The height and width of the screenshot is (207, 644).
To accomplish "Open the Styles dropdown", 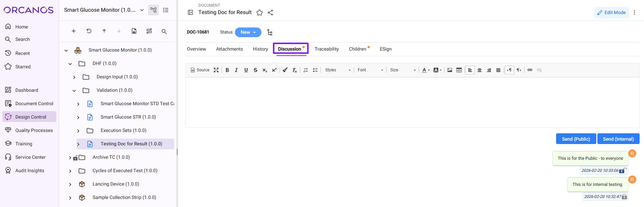I will click(338, 70).
